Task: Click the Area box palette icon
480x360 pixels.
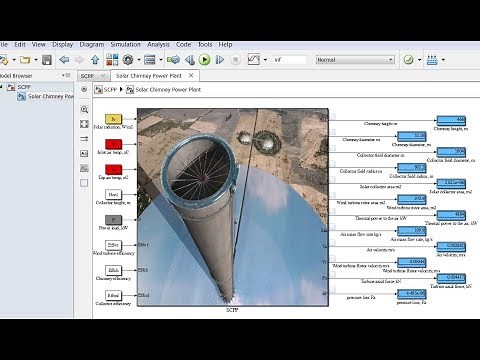Action: [84, 183]
